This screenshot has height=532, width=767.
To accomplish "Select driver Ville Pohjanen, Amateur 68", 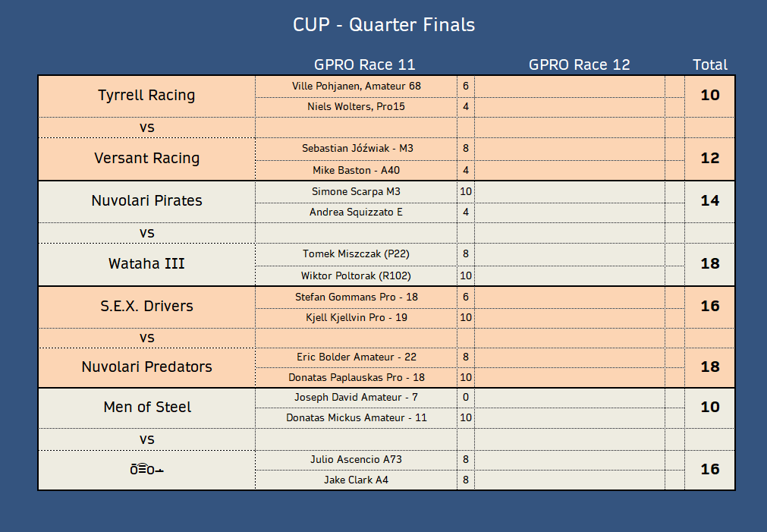I will (356, 86).
